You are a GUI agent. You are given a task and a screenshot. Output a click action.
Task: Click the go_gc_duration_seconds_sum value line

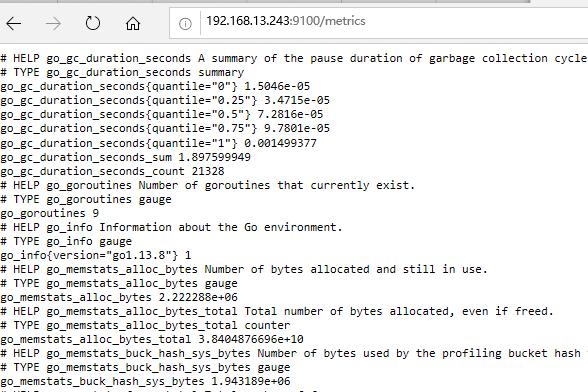(125, 157)
